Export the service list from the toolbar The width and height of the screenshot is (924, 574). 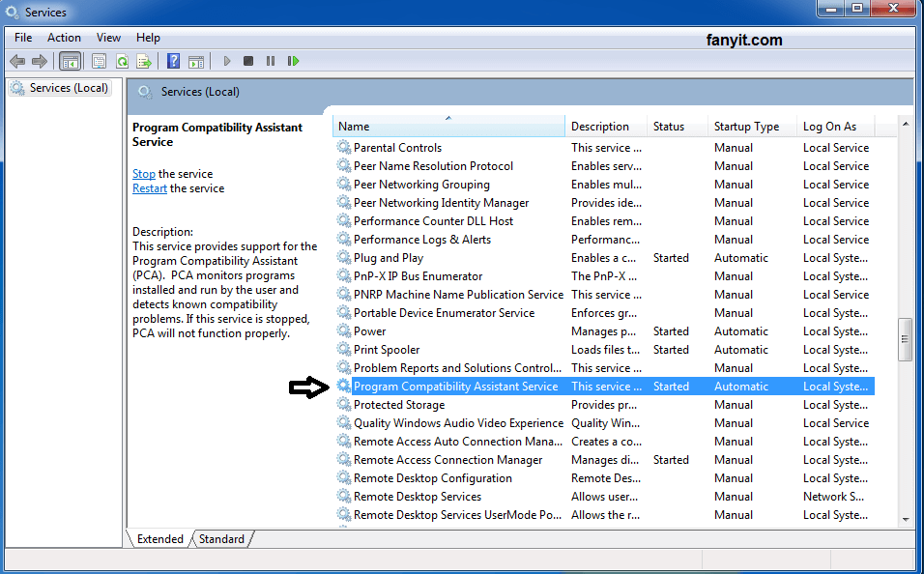coord(143,61)
